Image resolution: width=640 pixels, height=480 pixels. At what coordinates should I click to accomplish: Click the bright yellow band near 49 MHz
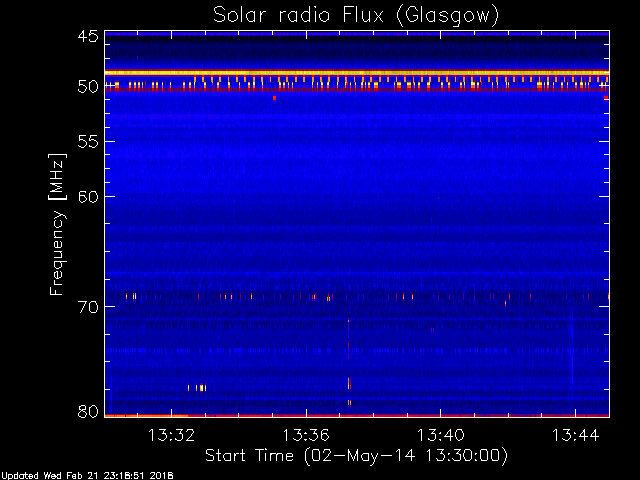(x=357, y=73)
